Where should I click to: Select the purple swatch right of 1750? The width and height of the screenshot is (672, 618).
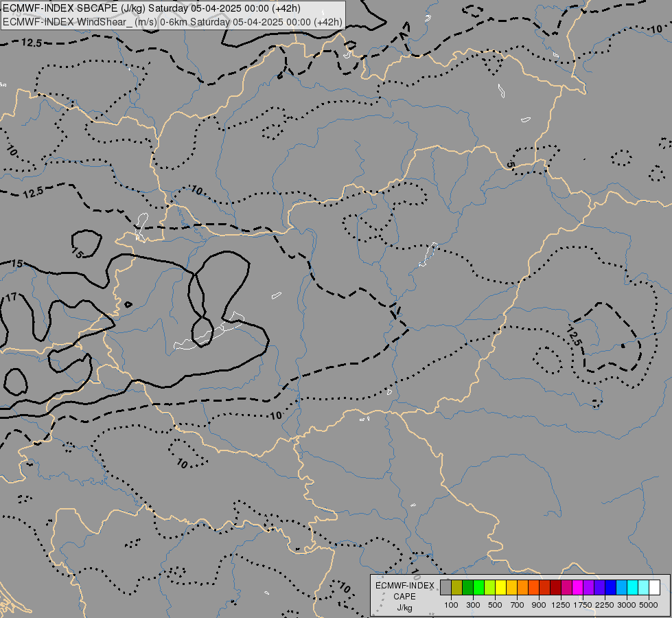588,587
